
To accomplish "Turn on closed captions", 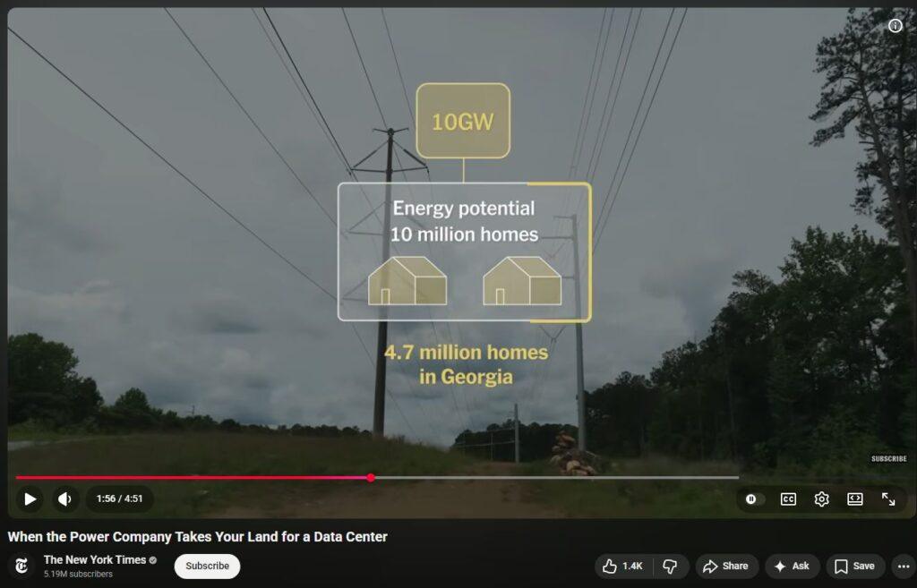I will (788, 499).
